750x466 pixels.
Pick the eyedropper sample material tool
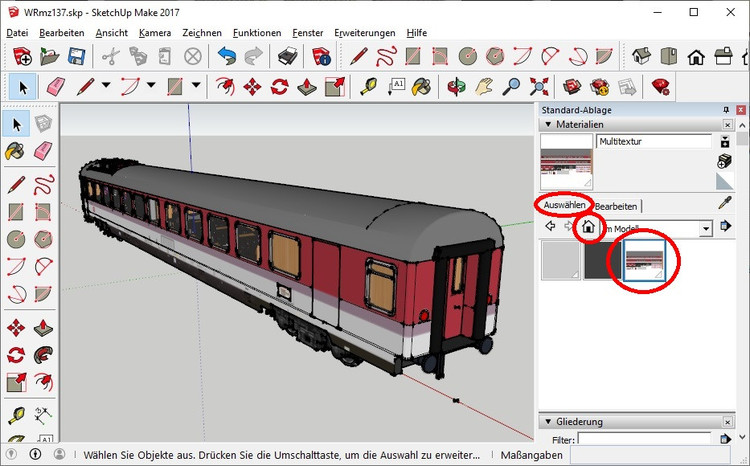(x=725, y=204)
